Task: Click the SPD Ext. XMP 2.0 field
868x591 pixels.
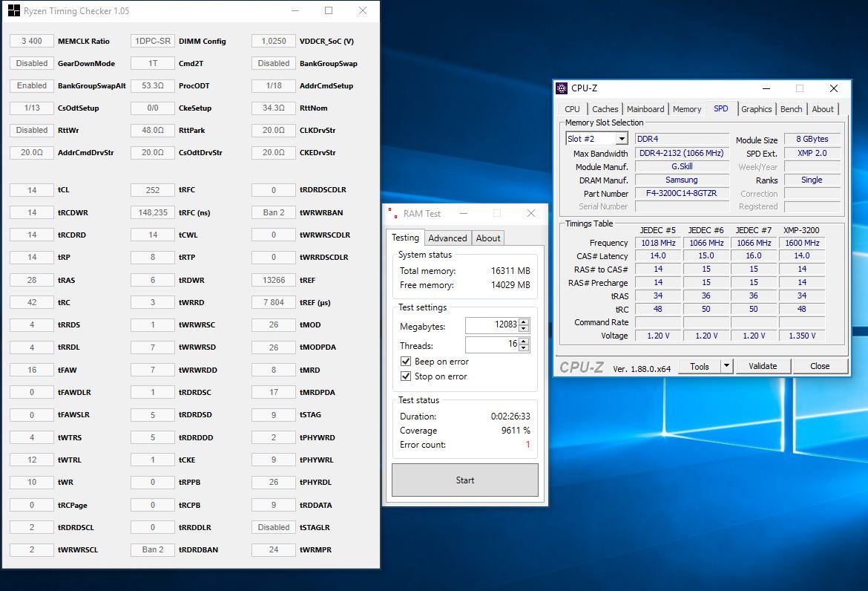Action: 812,153
